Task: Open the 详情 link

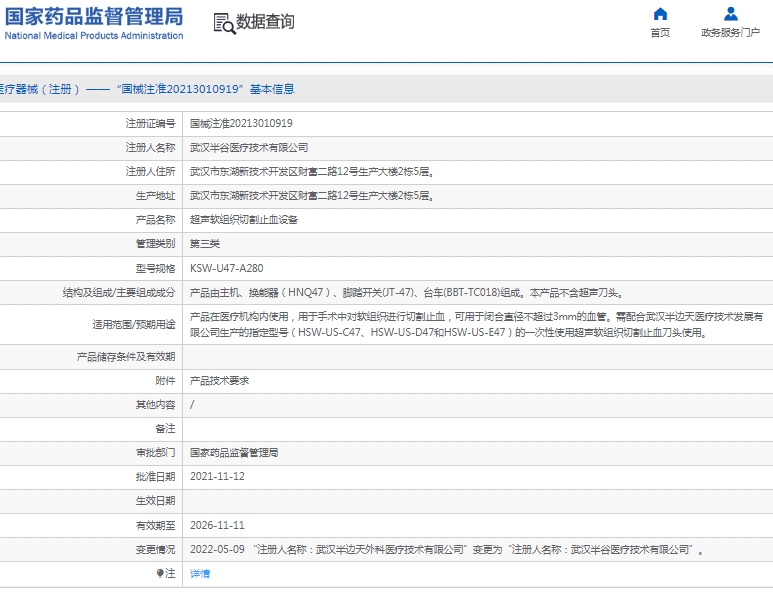Action: (200, 573)
